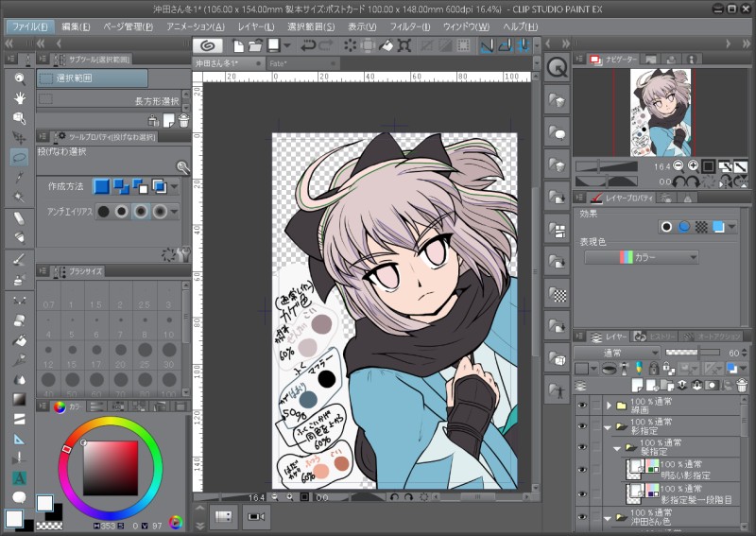Select the Auto select magic wand tool
756x536 pixels.
point(19,197)
